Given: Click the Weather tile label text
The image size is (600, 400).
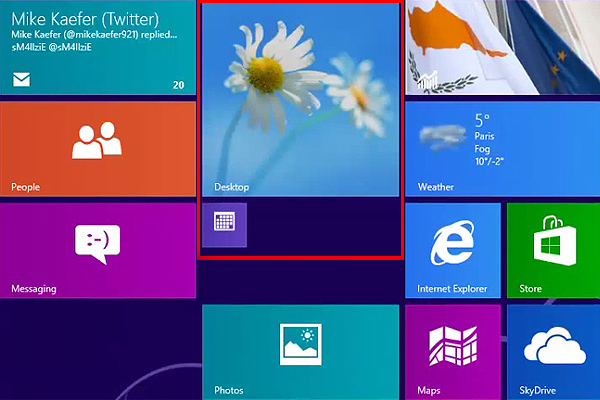Looking at the screenshot, I should coord(435,187).
